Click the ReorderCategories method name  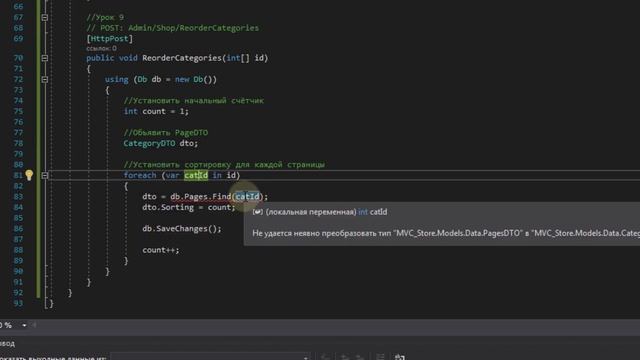182,58
